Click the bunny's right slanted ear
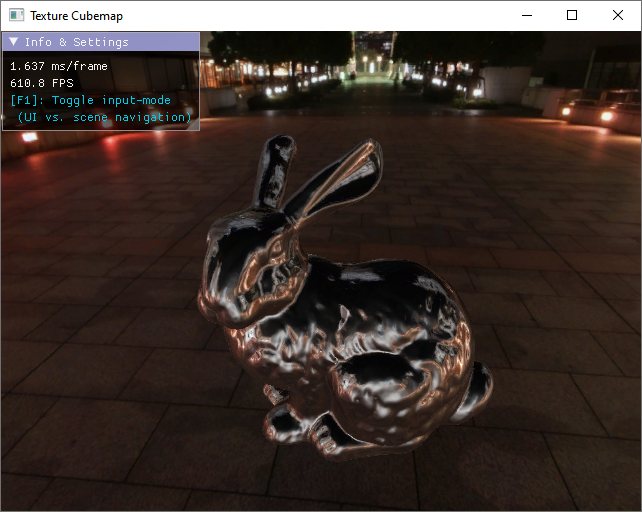Screen dimensions: 642x512 coord(335,180)
